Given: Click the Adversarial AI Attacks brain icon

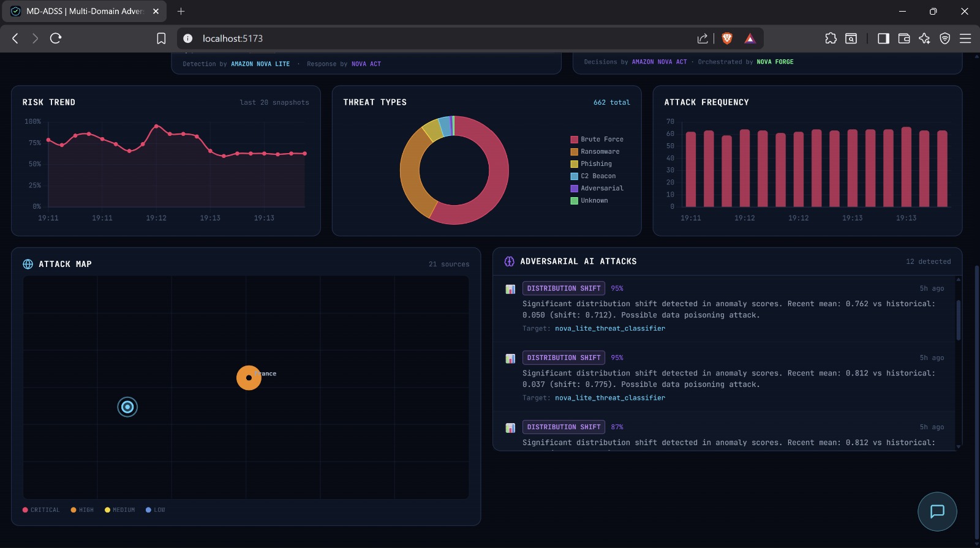Looking at the screenshot, I should tap(509, 261).
